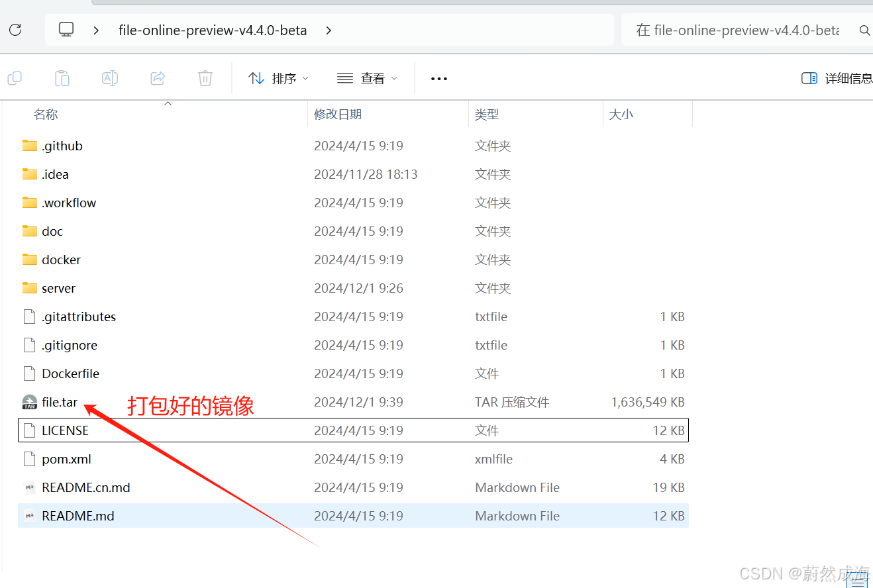Expand chevron after file-online-preview-v4.4.0-beta breadcrumb

(329, 30)
